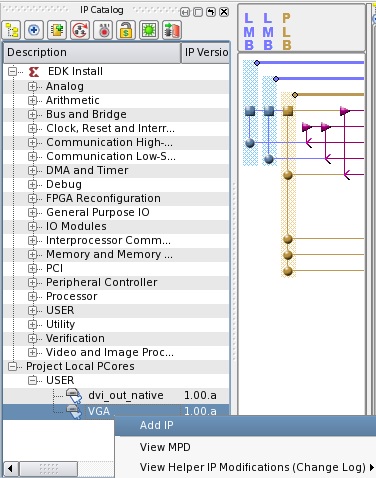This screenshot has width=376, height=478.
Task: Toggle the round connector on the first LMB bus
Action: point(250,143)
